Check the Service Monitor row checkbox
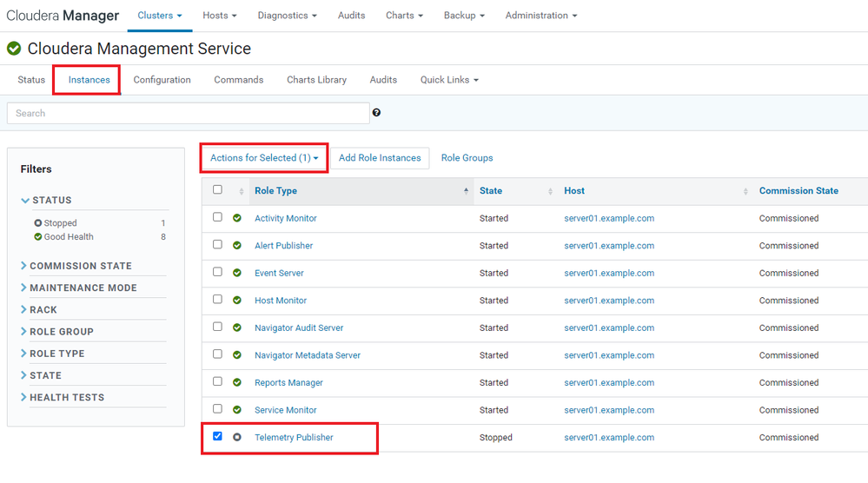This screenshot has height=483, width=868. point(217,409)
